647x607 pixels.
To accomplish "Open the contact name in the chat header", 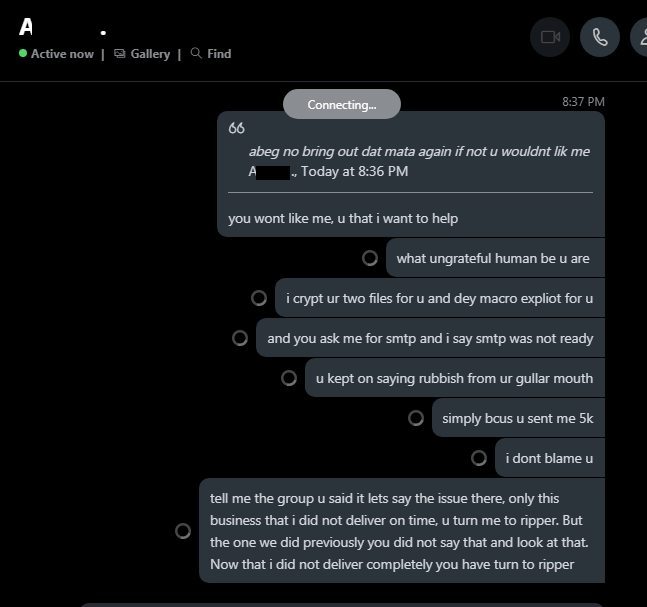I will coord(63,27).
